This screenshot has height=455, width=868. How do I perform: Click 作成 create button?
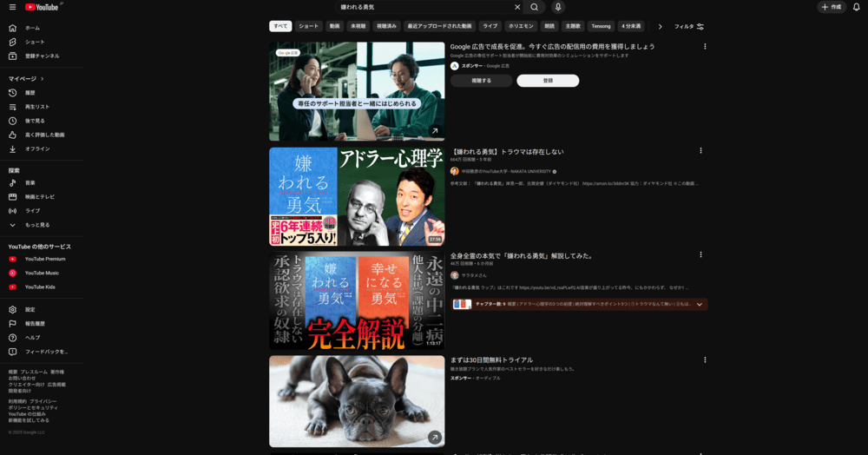(832, 7)
